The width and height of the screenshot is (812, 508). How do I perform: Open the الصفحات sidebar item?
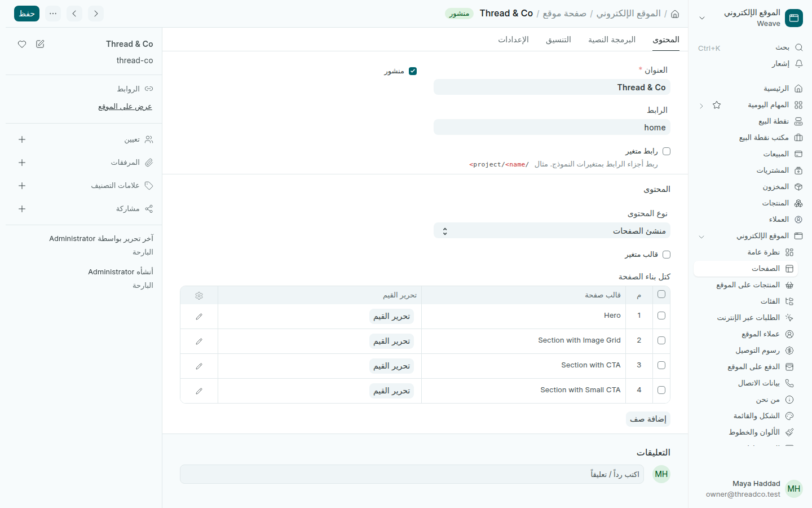[x=745, y=269]
